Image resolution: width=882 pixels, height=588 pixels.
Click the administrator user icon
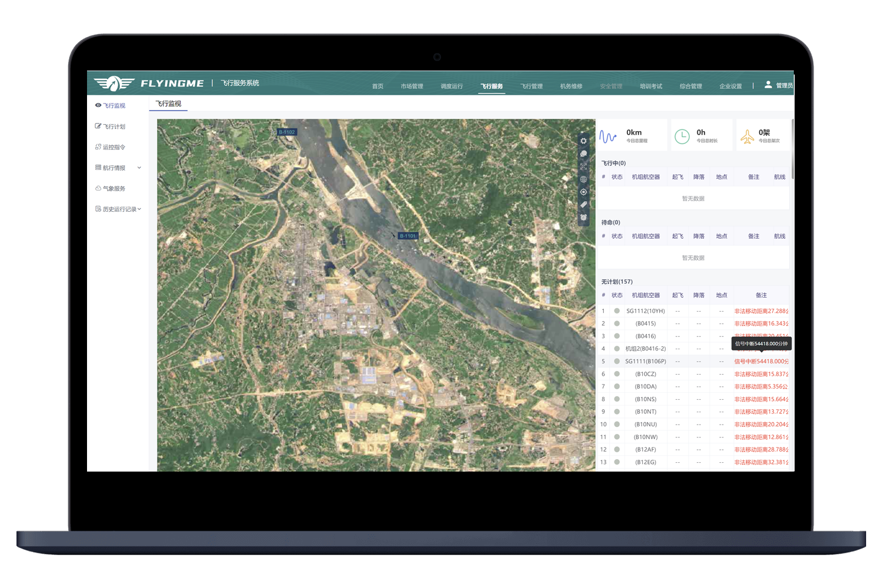[768, 85]
